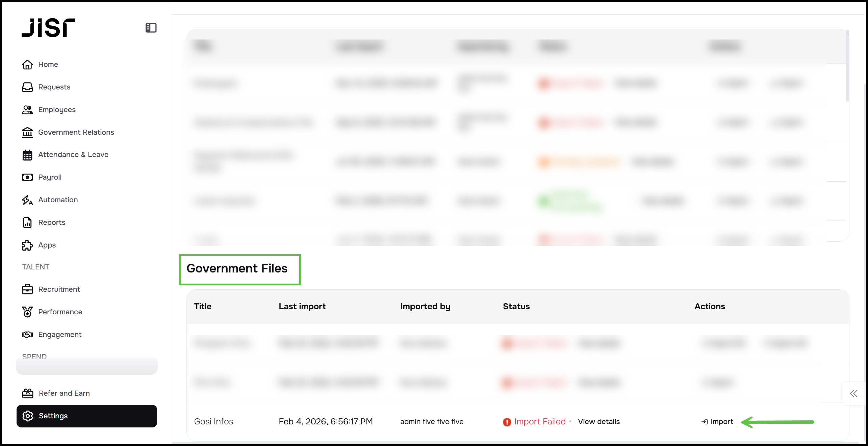This screenshot has width=868, height=446.
Task: Click the Automation lightning icon
Action: pyautogui.click(x=27, y=200)
